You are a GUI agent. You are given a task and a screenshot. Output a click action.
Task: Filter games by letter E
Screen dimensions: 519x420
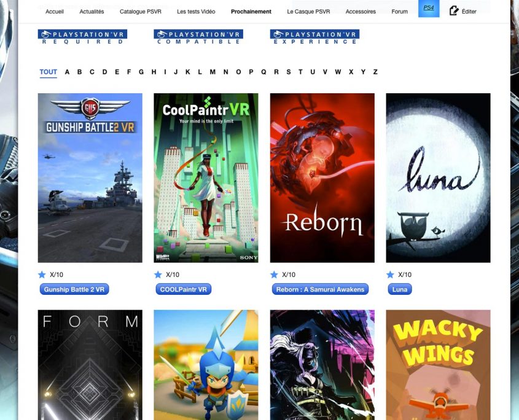pyautogui.click(x=117, y=72)
